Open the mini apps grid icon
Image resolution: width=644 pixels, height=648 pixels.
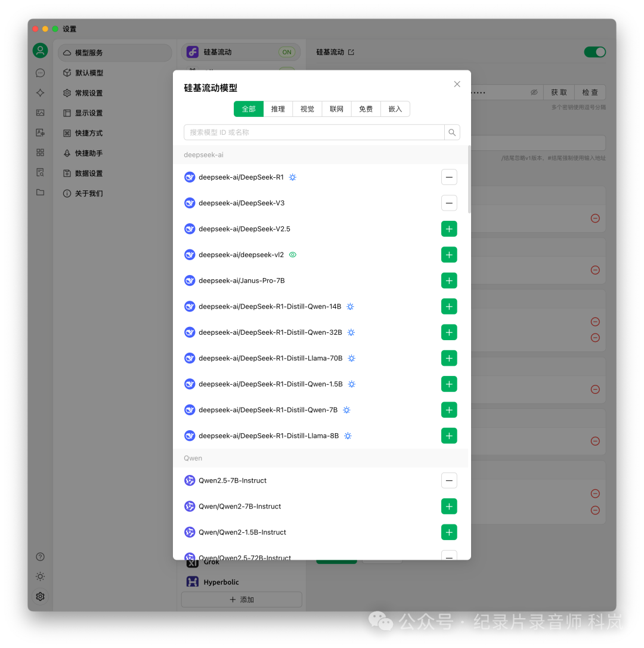[40, 153]
